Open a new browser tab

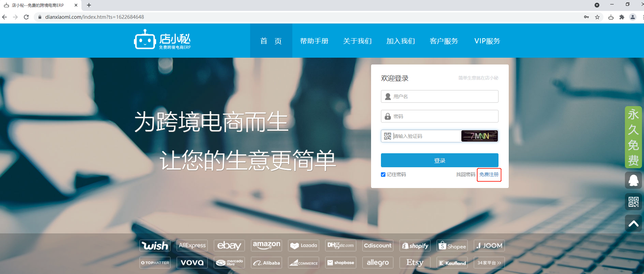coord(89,5)
